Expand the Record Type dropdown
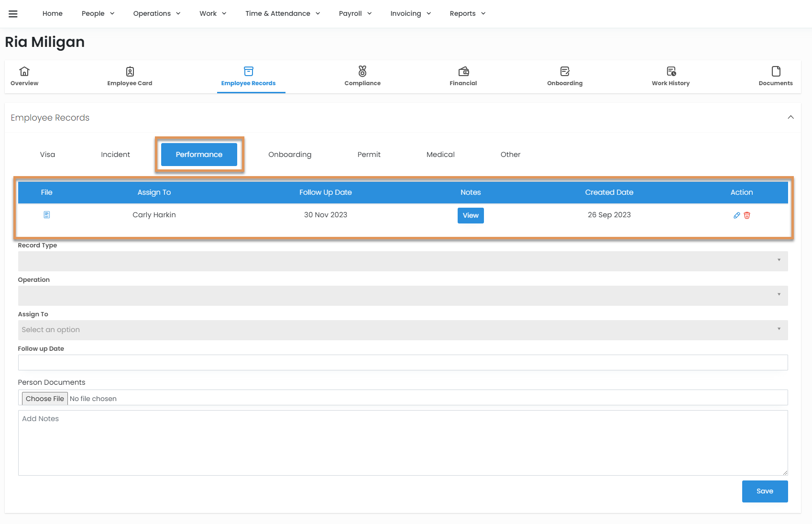The width and height of the screenshot is (812, 524). tap(403, 261)
